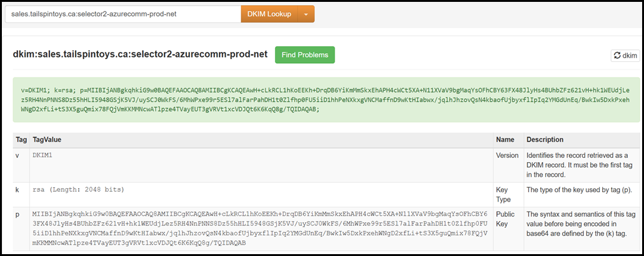Click the dkim refresh icon button
The width and height of the screenshot is (644, 256).
(x=624, y=56)
